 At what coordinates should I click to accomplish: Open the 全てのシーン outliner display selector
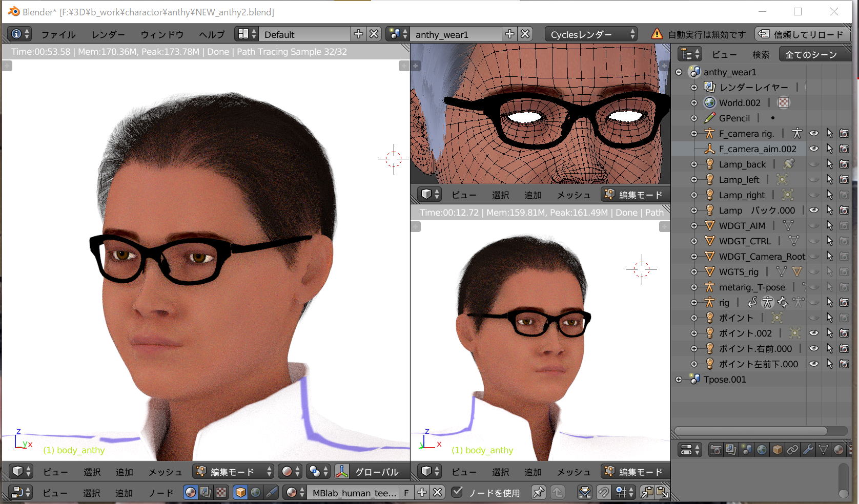[811, 54]
